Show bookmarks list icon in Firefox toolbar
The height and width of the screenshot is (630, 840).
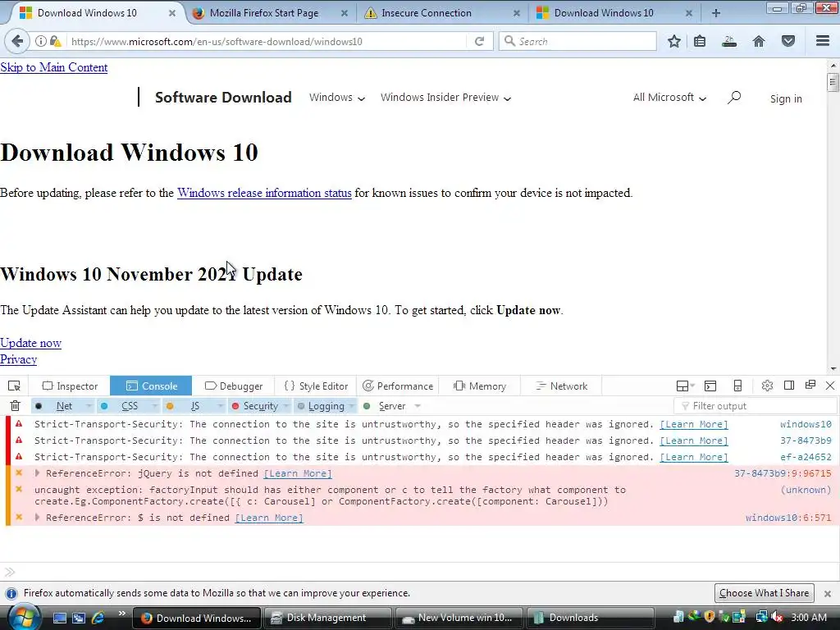point(700,41)
